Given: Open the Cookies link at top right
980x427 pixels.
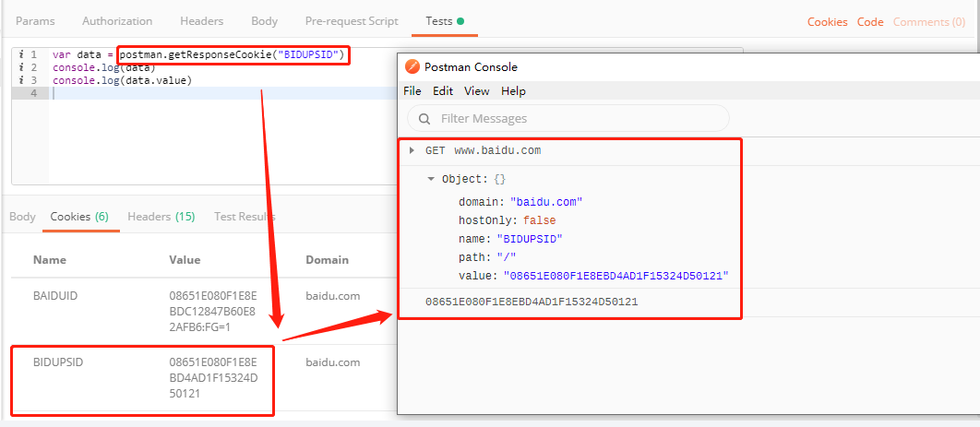Looking at the screenshot, I should [x=828, y=22].
